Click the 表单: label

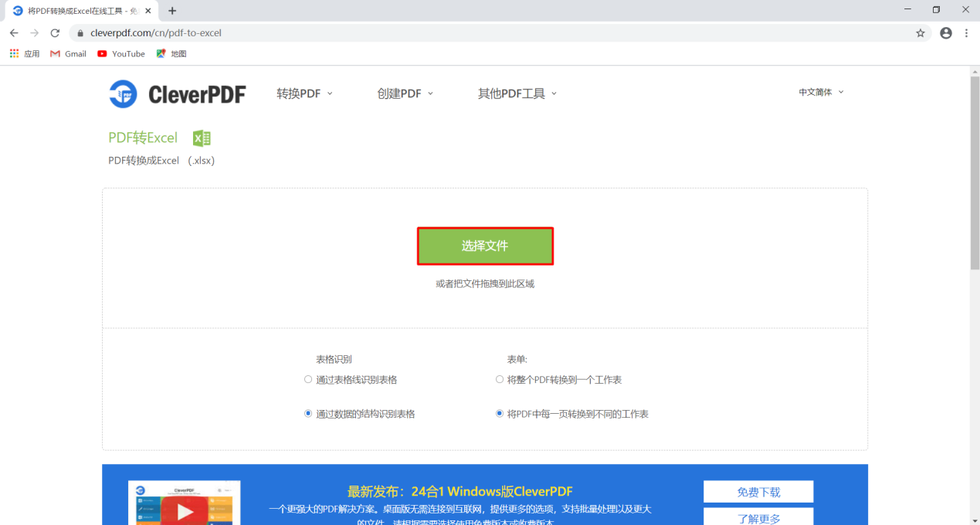coord(517,359)
